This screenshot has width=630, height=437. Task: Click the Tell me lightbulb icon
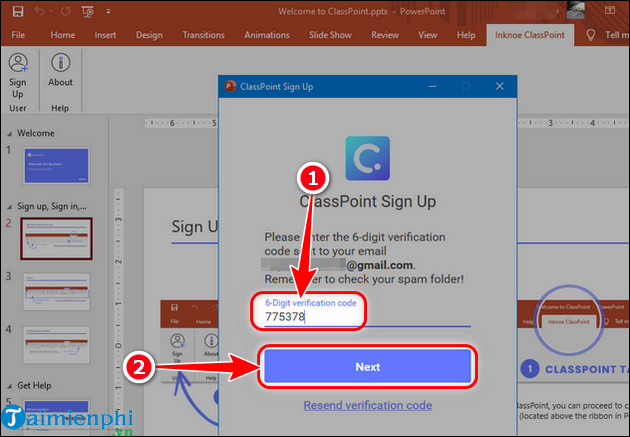[x=591, y=35]
